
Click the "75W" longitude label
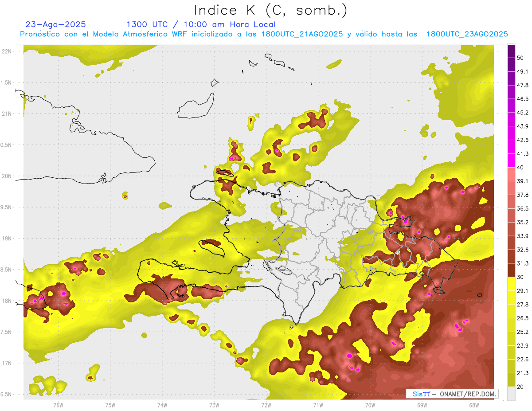[x=110, y=405]
